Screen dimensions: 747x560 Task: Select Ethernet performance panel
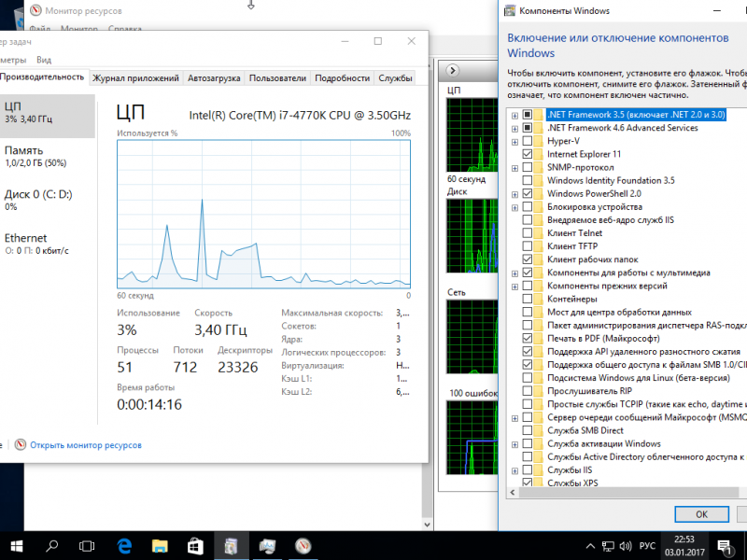[x=47, y=244]
